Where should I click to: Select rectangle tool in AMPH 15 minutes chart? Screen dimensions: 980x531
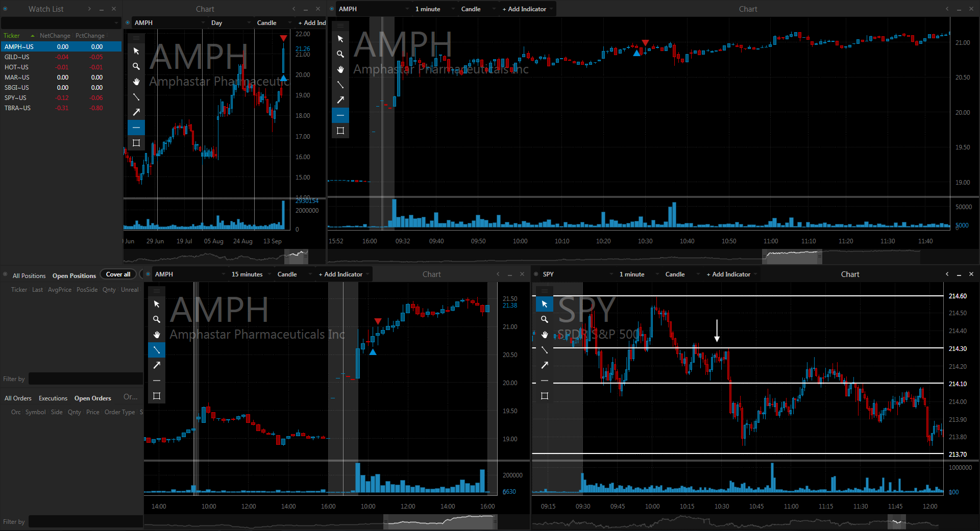[157, 396]
